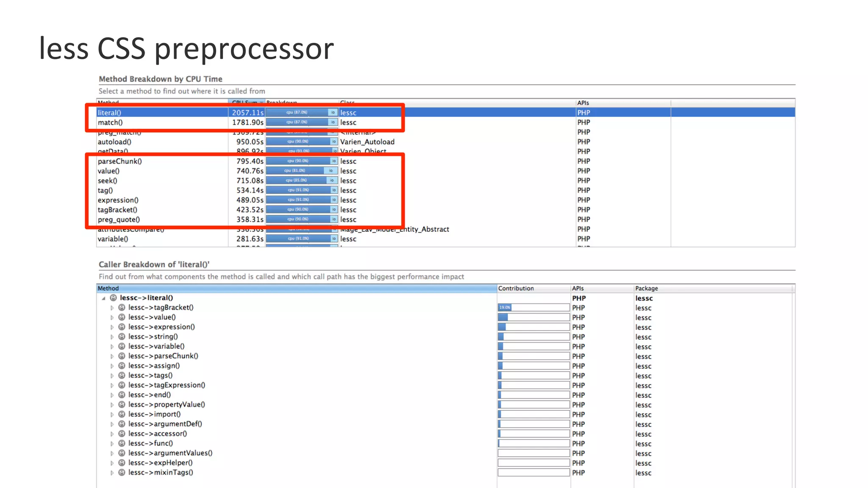Image resolution: width=868 pixels, height=488 pixels.
Task: Click method icon beside lessc->tagBracket()
Action: point(122,308)
